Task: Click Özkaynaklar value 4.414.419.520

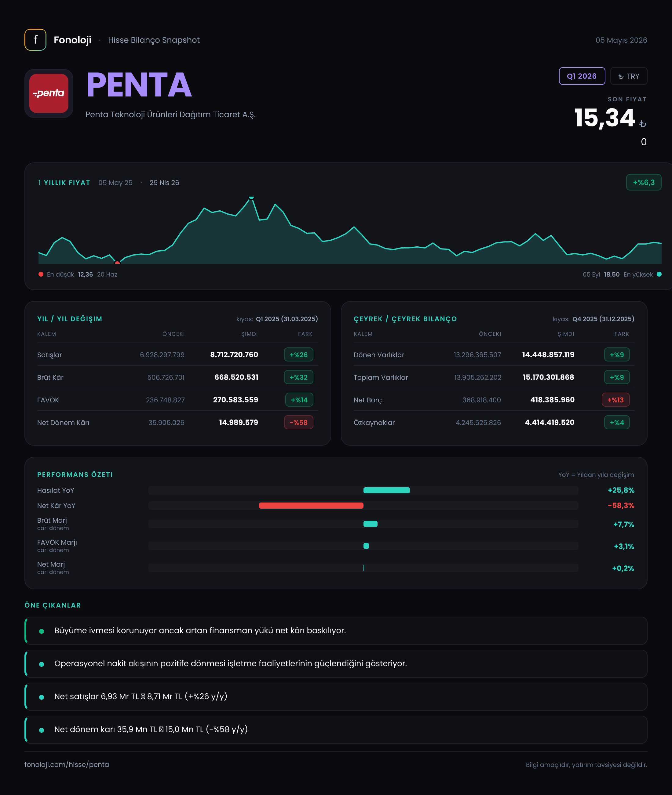Action: coord(549,422)
